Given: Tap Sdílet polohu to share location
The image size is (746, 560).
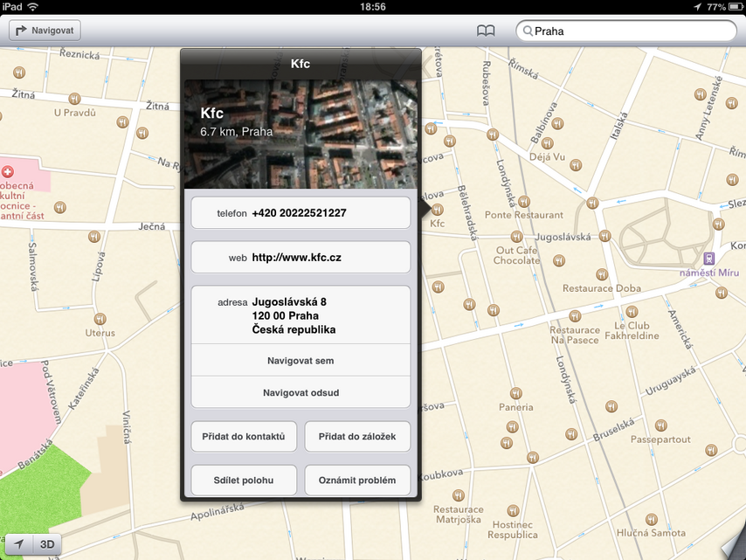Looking at the screenshot, I should tap(244, 480).
